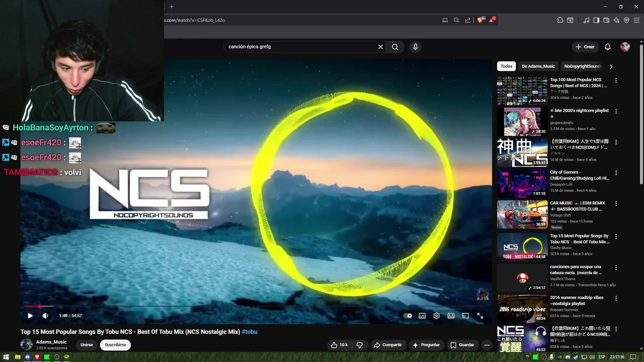Select the NoCopyrightSounds filter chip
Screen dimensions: 644x362
click(x=582, y=66)
